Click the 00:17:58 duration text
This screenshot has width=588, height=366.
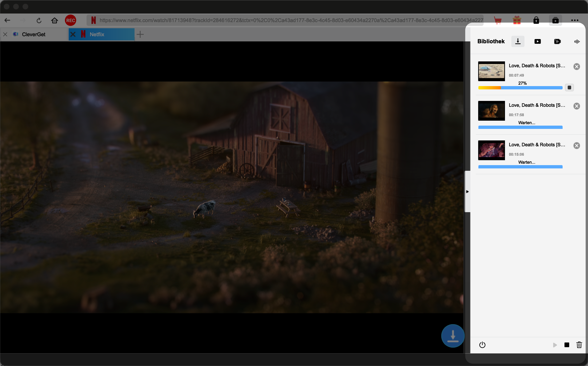click(516, 115)
